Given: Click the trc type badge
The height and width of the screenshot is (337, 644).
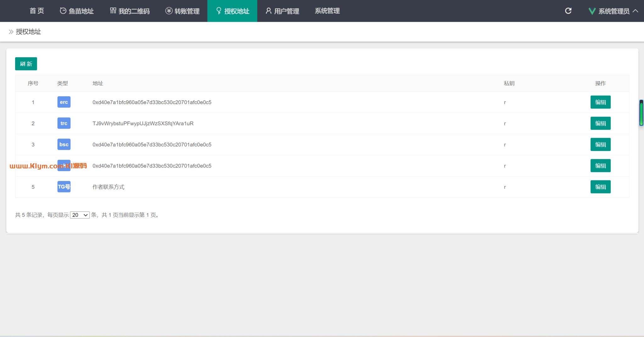Looking at the screenshot, I should (x=64, y=123).
